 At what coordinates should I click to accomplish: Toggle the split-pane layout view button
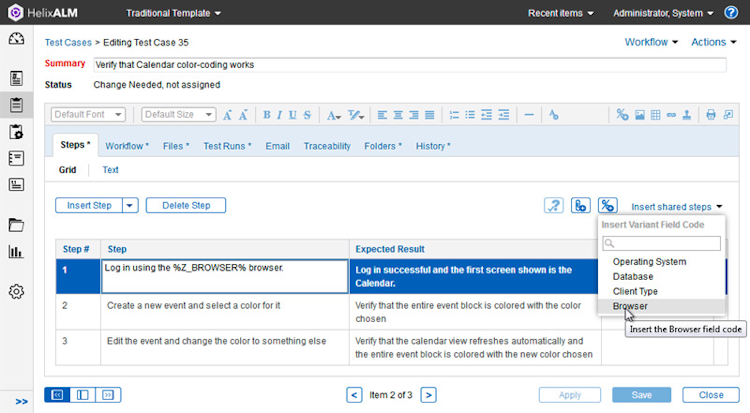(82, 395)
